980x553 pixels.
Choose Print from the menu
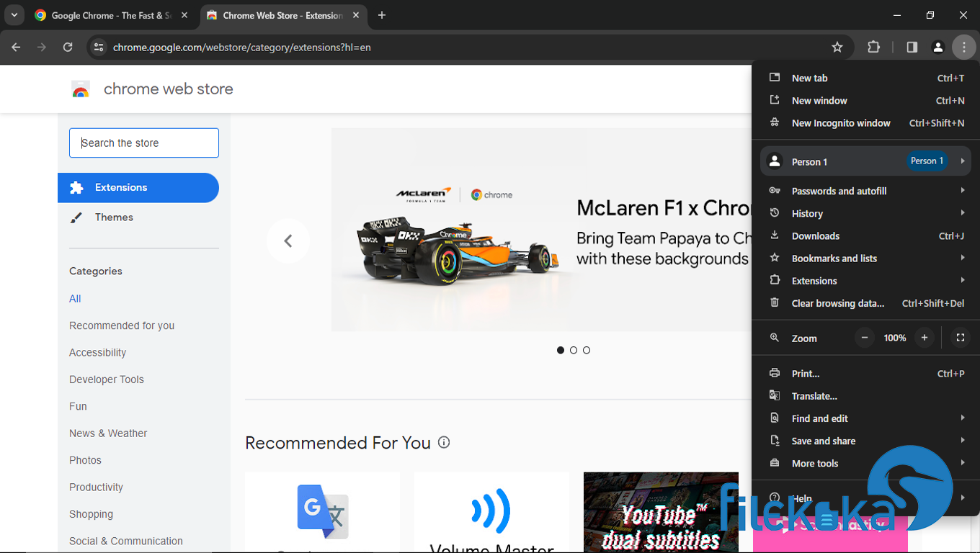click(x=865, y=374)
